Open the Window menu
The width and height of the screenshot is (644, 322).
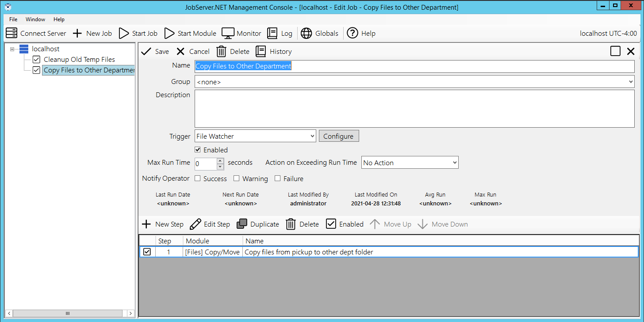35,19
